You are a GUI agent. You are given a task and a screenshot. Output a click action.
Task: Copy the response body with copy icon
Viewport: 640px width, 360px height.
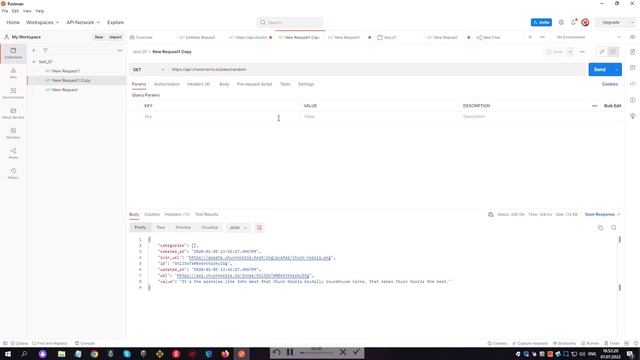[600, 228]
